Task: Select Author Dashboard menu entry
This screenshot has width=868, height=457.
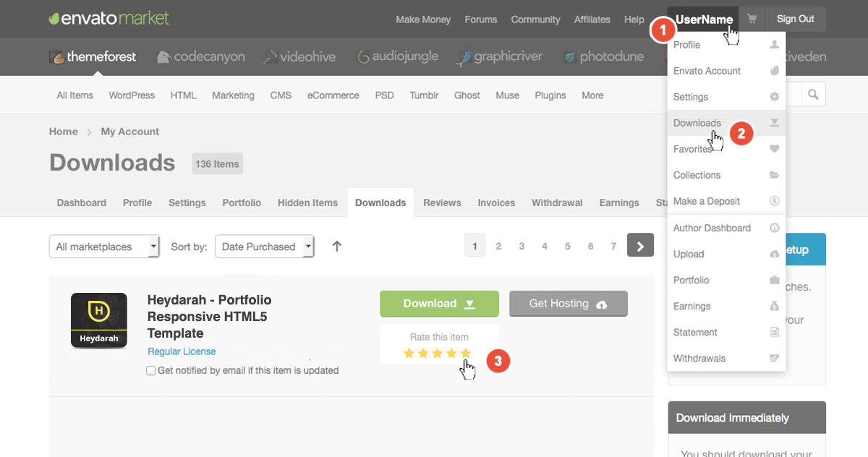Action: (726, 228)
